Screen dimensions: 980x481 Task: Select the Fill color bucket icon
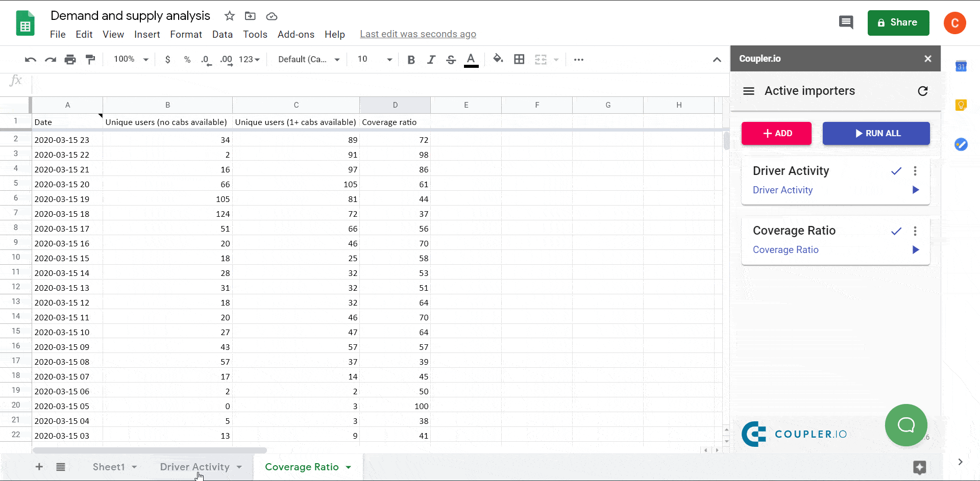point(499,59)
